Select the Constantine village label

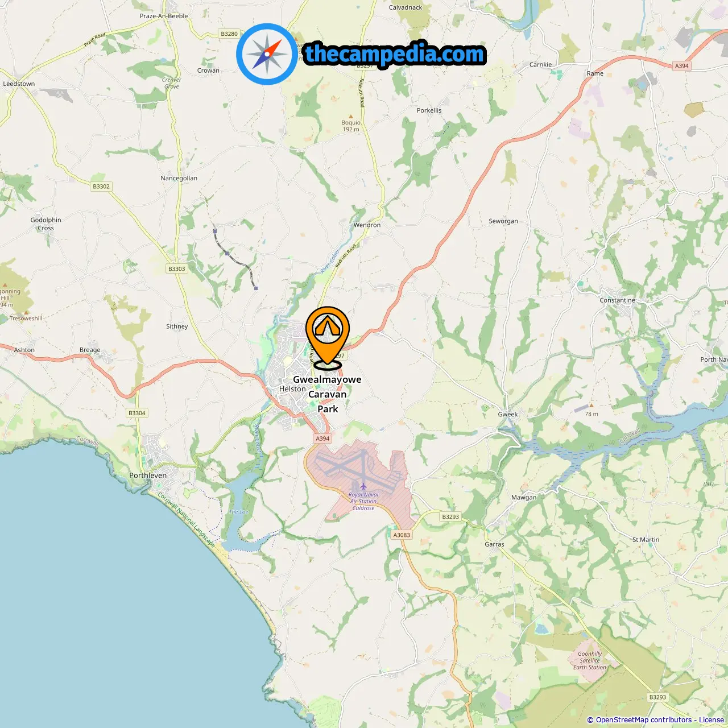[x=617, y=300]
